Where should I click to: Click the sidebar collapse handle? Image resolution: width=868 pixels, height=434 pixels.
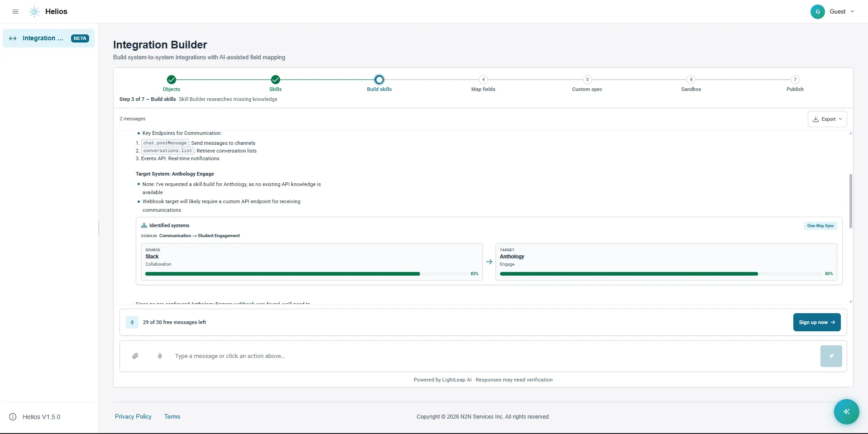point(99,229)
